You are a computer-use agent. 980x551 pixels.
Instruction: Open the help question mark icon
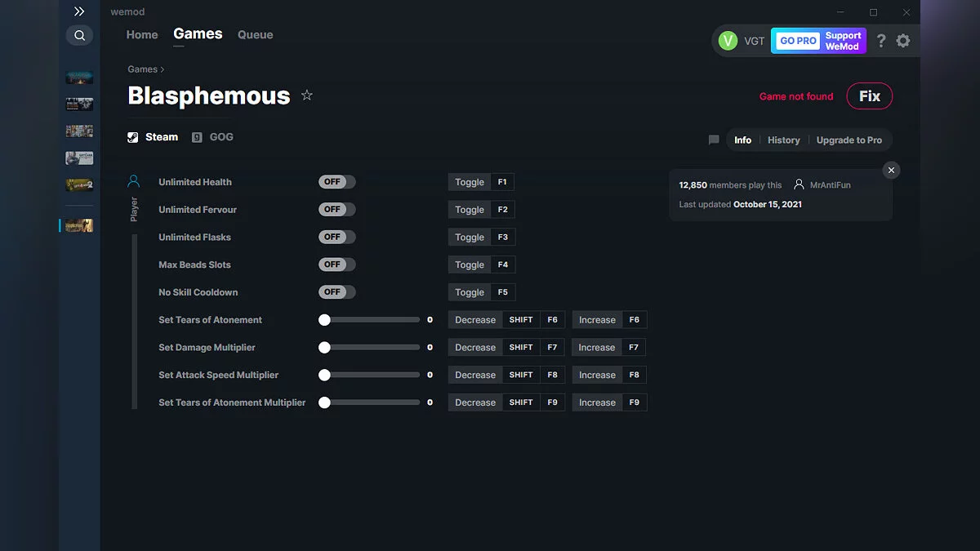tap(880, 41)
